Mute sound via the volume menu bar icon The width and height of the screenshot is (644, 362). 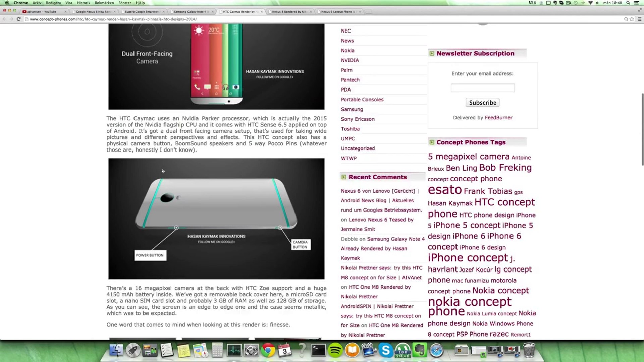pos(597,3)
